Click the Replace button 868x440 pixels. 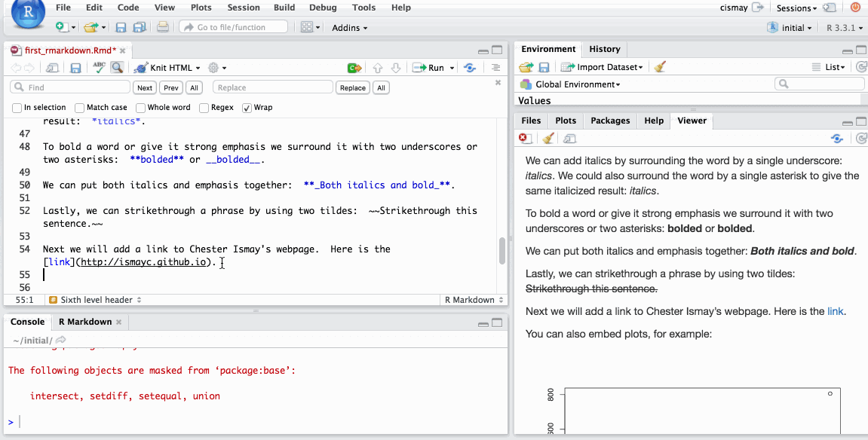[x=352, y=87]
